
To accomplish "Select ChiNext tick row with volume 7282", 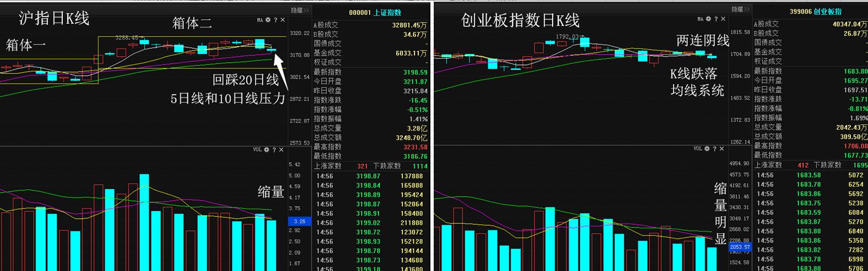I will tap(811, 250).
